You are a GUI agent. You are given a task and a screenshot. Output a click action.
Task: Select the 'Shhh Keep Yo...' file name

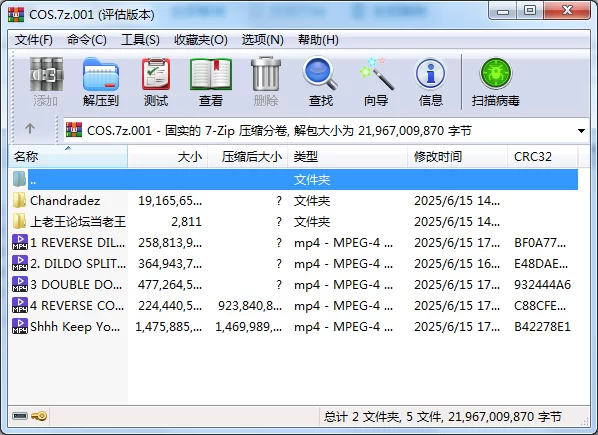pos(75,327)
